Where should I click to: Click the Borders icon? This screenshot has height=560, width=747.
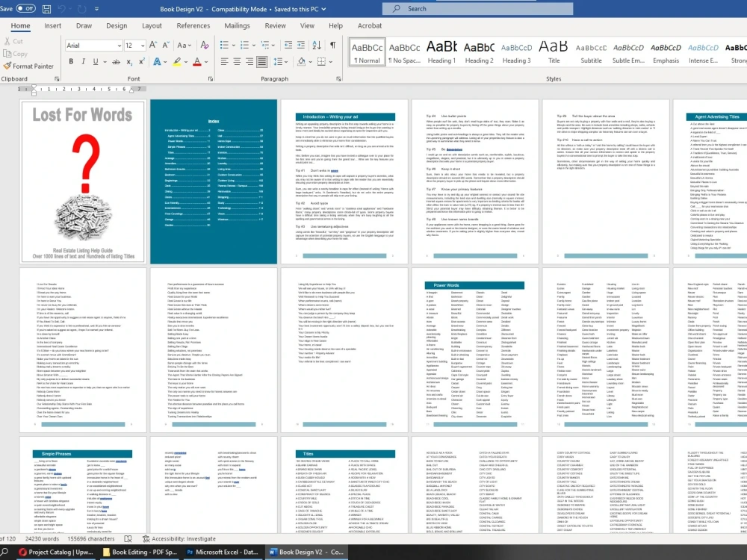(321, 61)
